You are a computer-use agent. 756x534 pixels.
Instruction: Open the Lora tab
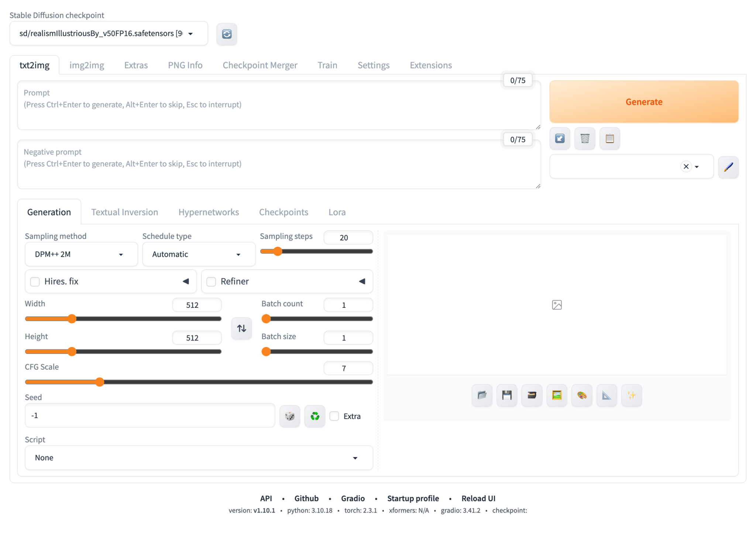336,212
